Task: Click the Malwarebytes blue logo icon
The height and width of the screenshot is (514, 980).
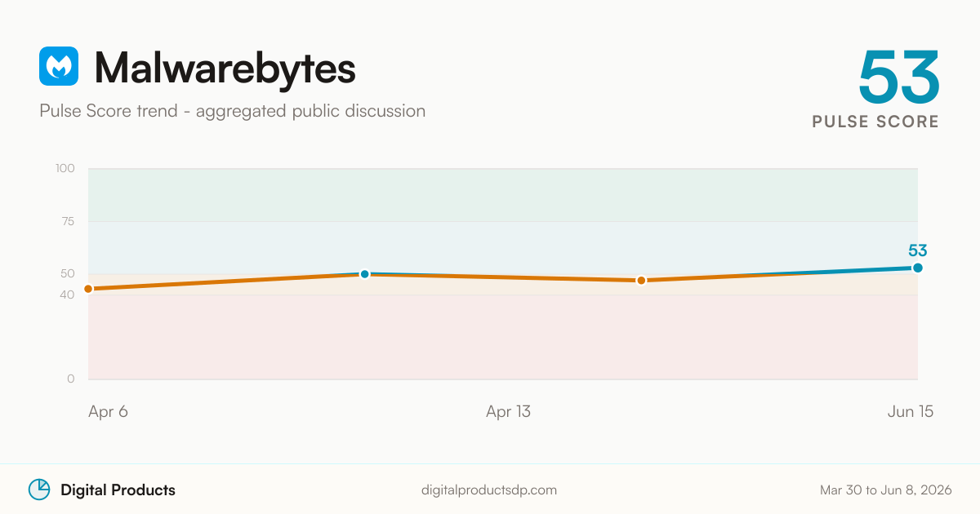Action: pyautogui.click(x=59, y=66)
